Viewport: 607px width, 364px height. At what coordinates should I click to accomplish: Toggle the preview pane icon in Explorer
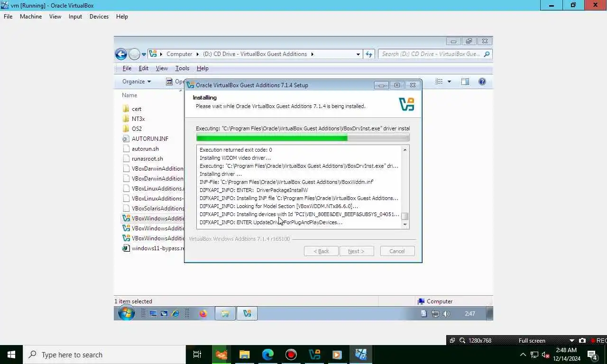(465, 82)
